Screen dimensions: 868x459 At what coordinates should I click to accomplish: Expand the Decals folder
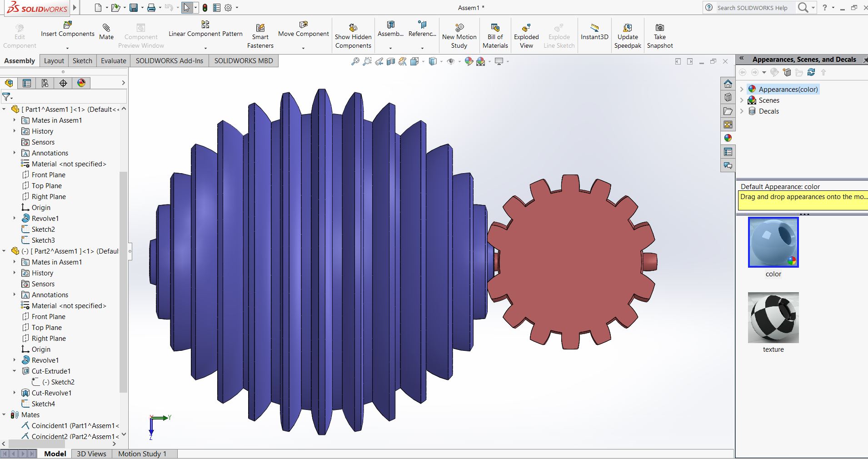click(x=742, y=111)
